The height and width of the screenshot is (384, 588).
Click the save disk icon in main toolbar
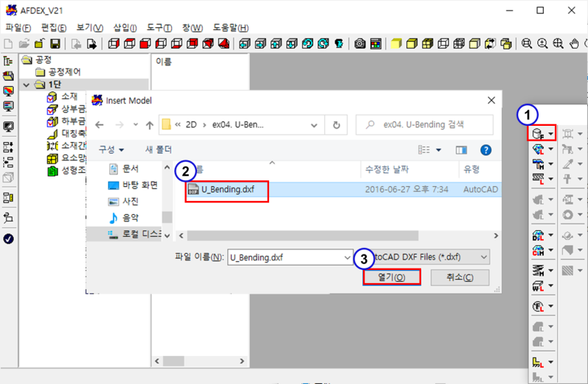point(54,44)
